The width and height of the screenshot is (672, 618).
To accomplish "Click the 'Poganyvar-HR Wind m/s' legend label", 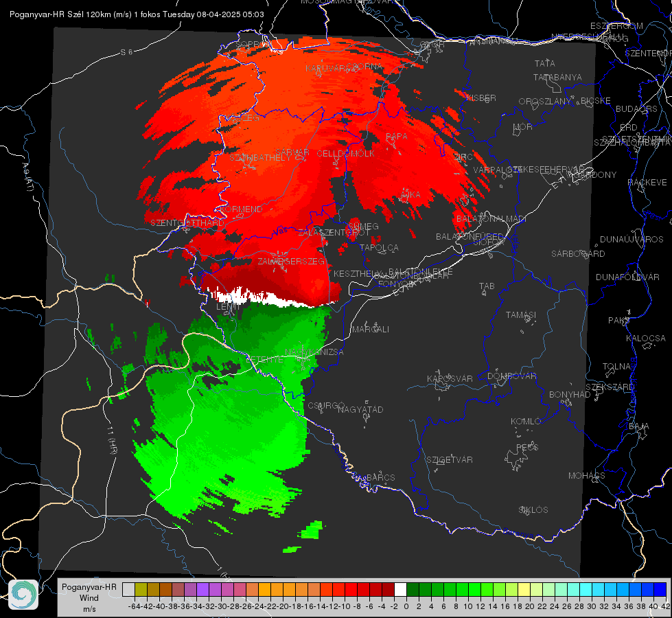I will pyautogui.click(x=89, y=598).
